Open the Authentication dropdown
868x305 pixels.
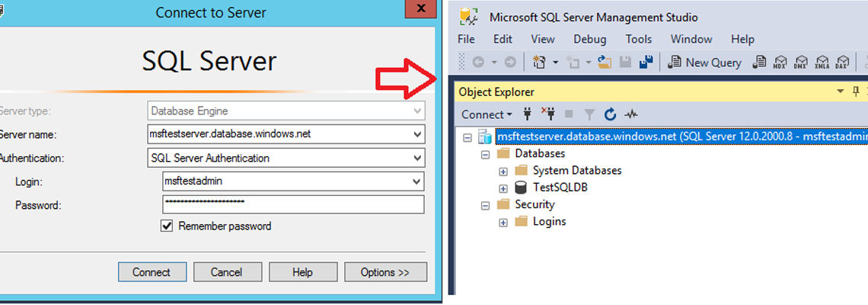416,158
